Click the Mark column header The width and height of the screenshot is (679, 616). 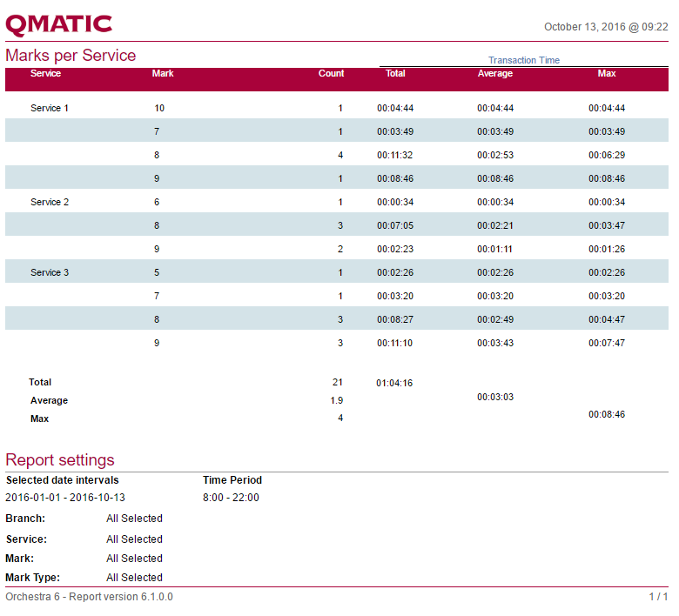click(163, 74)
